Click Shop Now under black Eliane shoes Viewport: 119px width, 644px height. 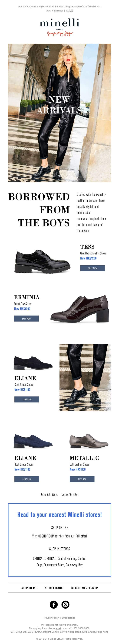[27, 399]
